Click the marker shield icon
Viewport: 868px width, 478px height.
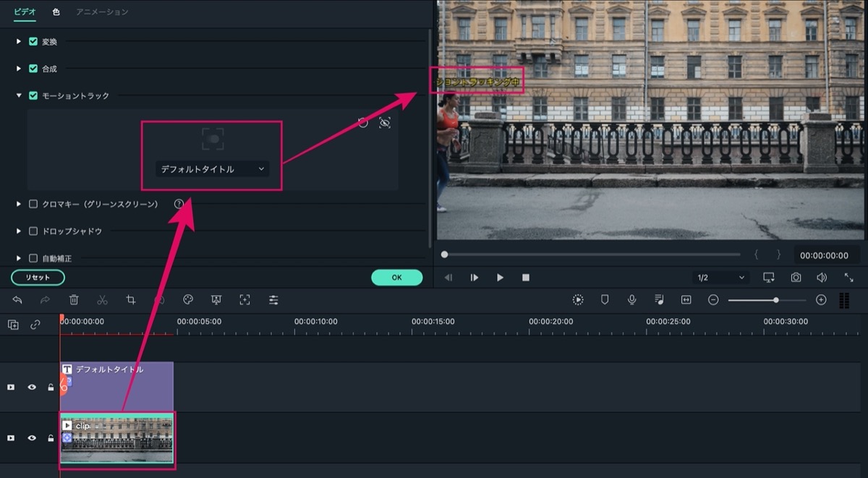tap(605, 299)
